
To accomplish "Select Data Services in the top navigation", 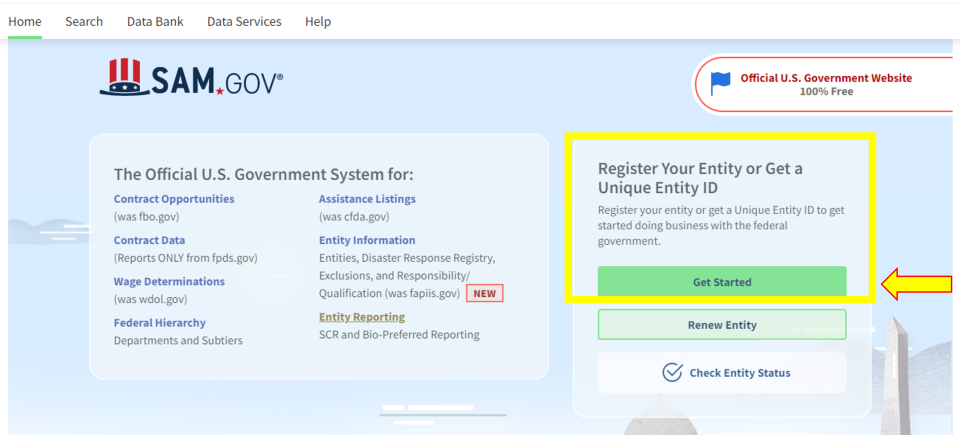I will [x=244, y=21].
